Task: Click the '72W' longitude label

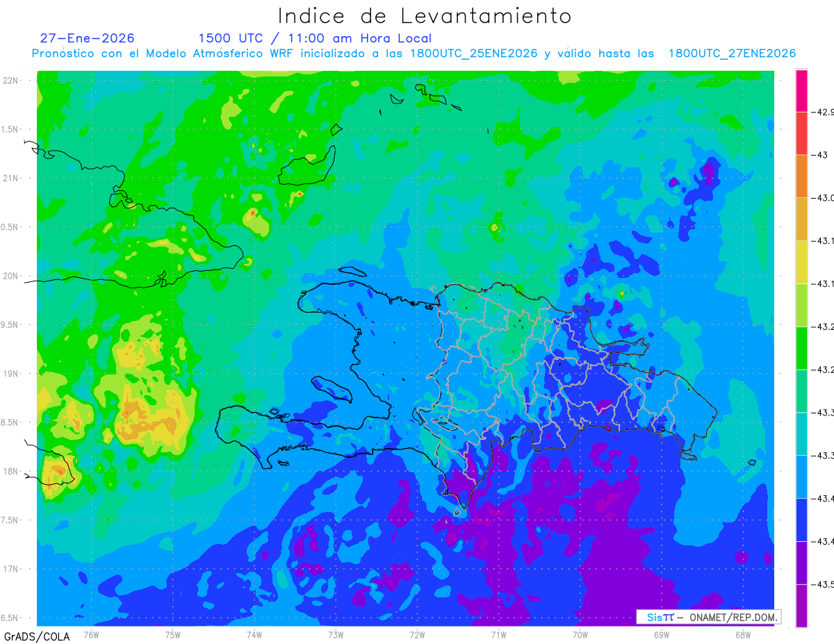Action: pos(417,634)
